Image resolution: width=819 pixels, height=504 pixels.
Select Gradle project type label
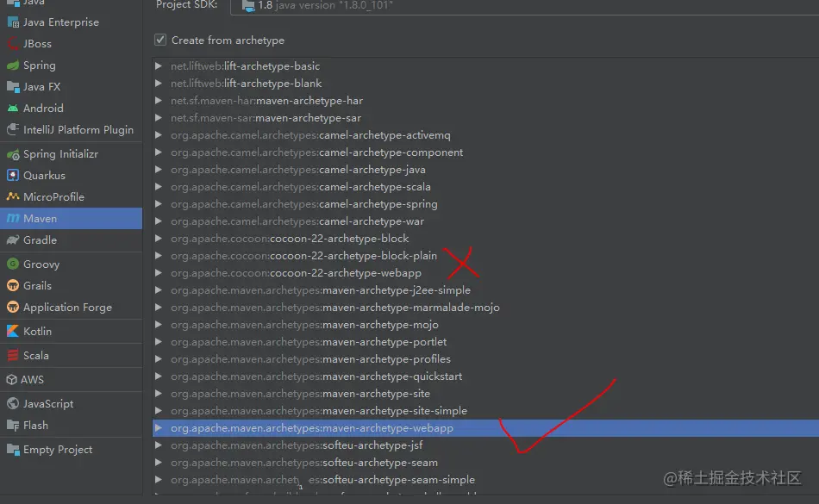(x=40, y=240)
